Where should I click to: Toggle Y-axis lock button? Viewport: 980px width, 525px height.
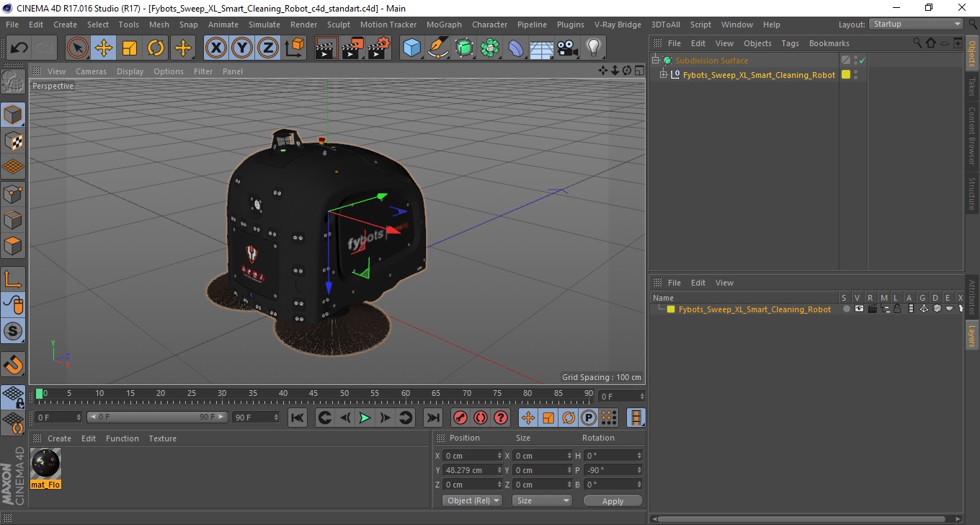(242, 48)
